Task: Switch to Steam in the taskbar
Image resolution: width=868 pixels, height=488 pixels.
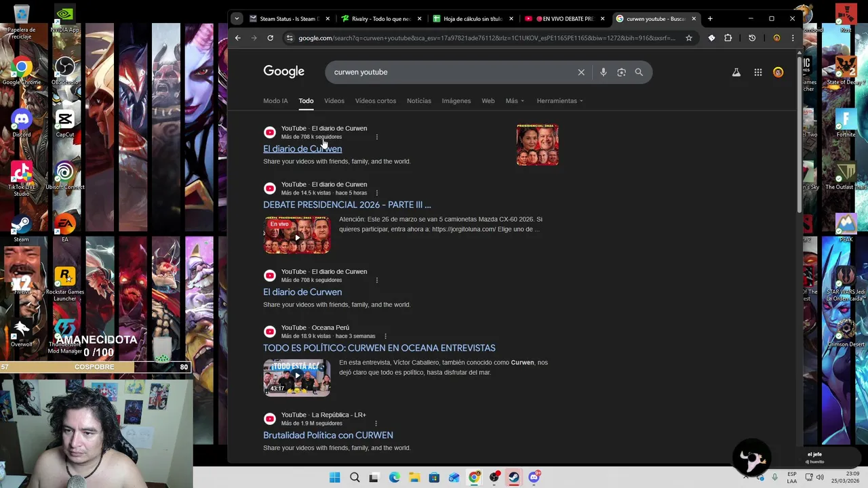Action: pos(514,477)
